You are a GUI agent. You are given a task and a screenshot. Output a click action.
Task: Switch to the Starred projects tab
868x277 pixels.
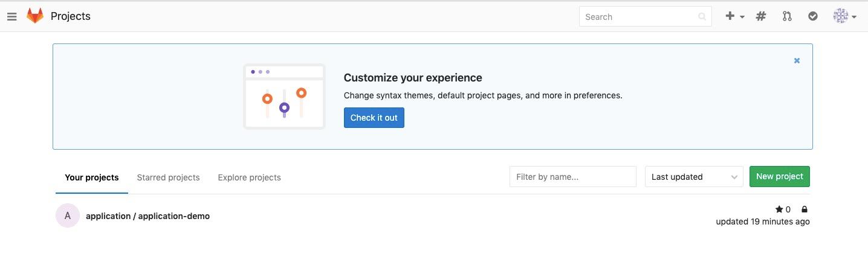168,177
